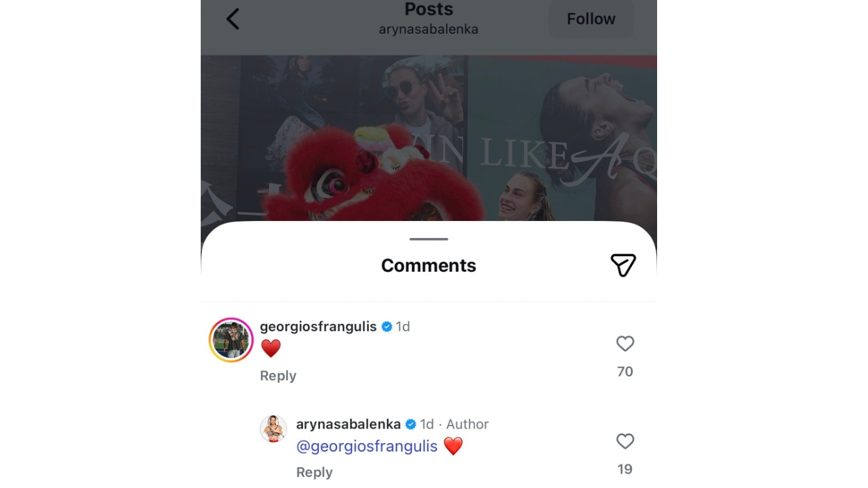Viewport: 868px width, 488px height.
Task: Click the verified badge beside georgiosfrangulis
Action: [x=387, y=327]
